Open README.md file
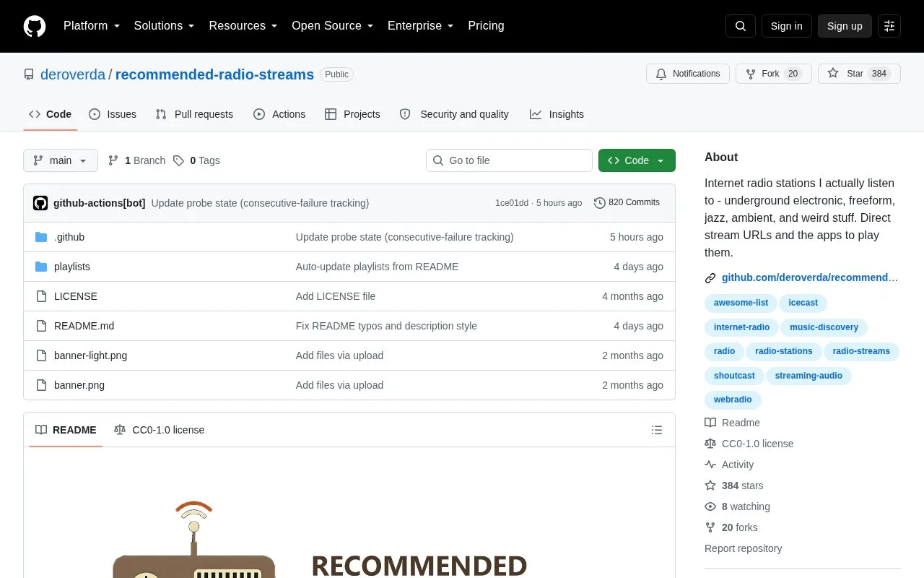This screenshot has height=578, width=924. coord(84,326)
